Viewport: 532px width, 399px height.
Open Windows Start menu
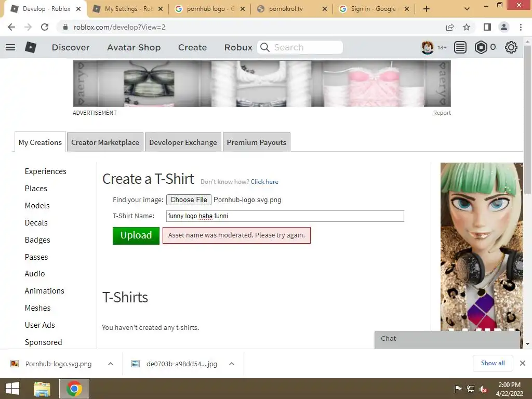tap(12, 389)
